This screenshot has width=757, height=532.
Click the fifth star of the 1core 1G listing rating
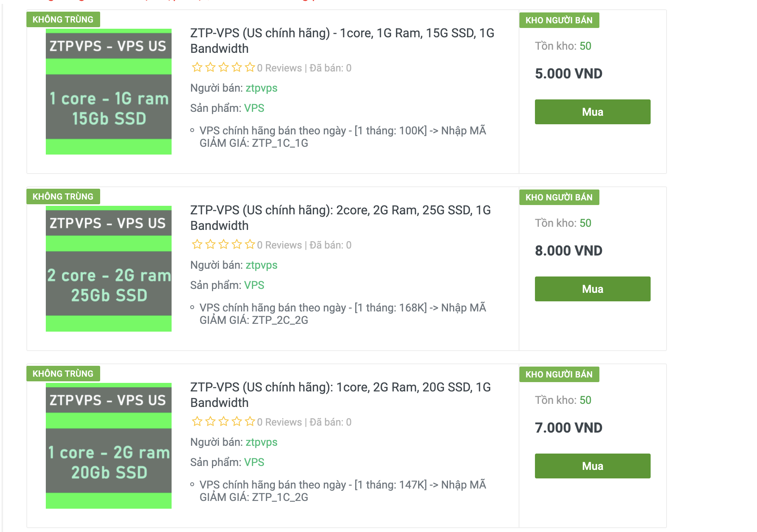tap(250, 68)
